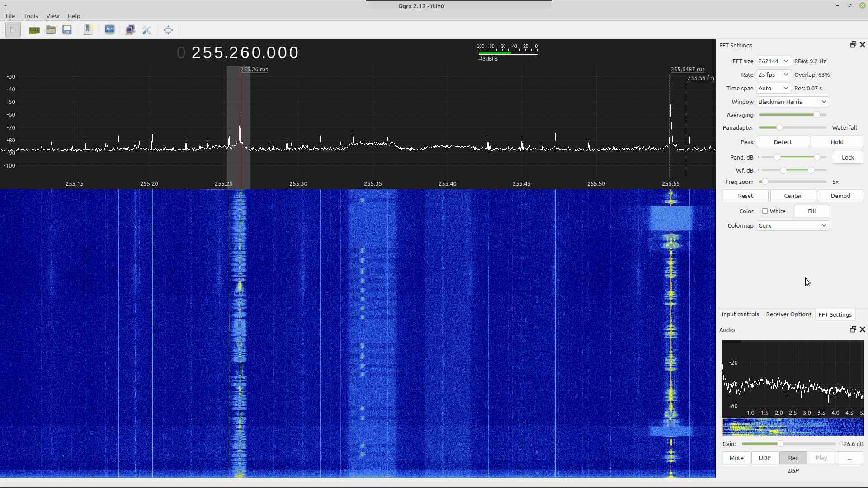Click the Demod button
Viewport: 868px width, 488px height.
840,196
